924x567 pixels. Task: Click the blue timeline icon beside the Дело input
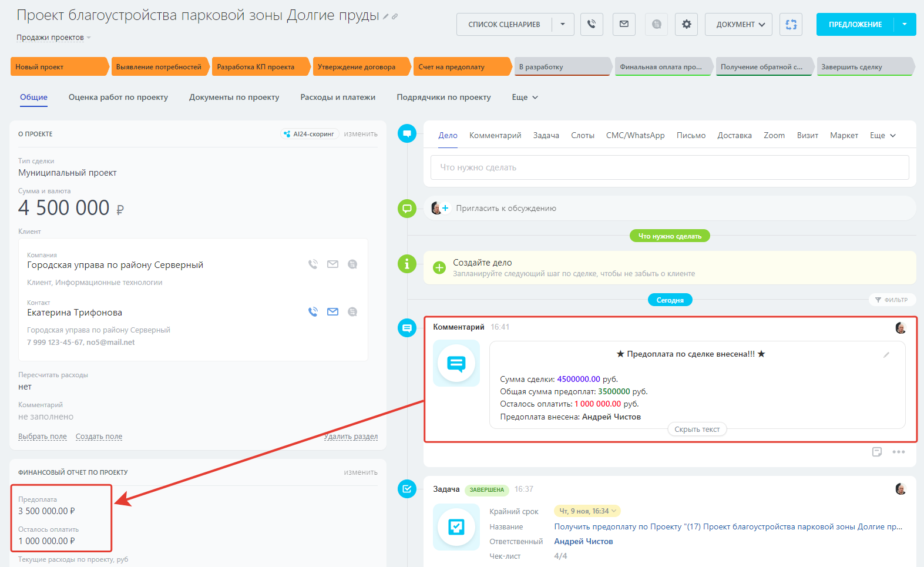407,133
